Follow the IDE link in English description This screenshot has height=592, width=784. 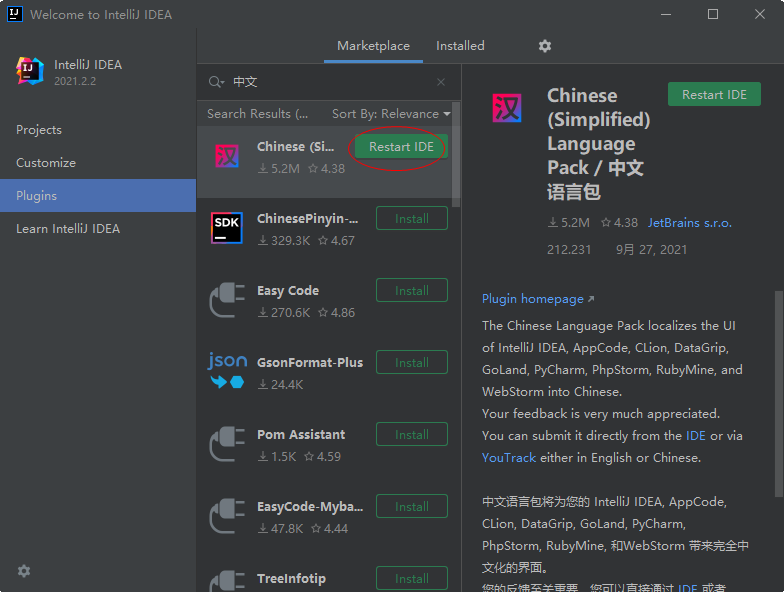pyautogui.click(x=696, y=436)
